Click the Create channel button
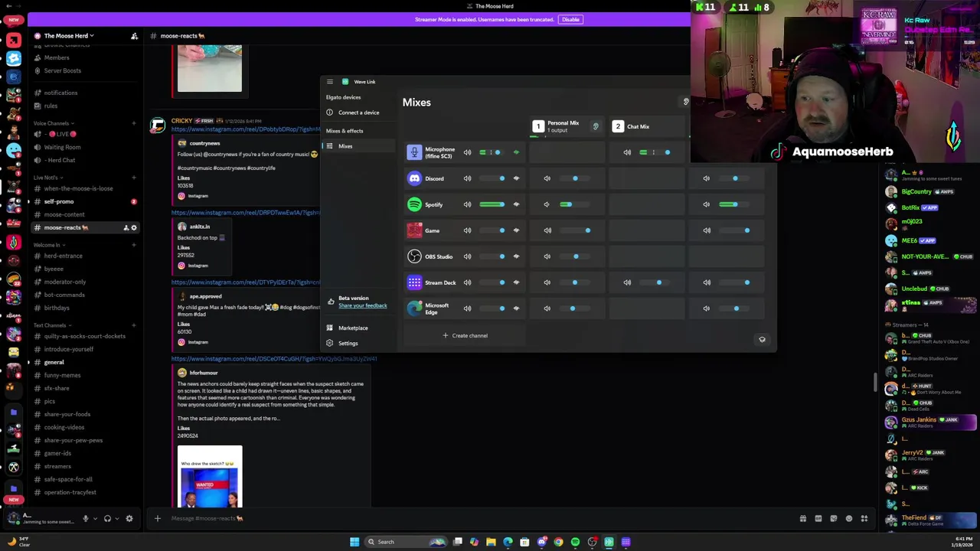The image size is (980, 551). 465,335
